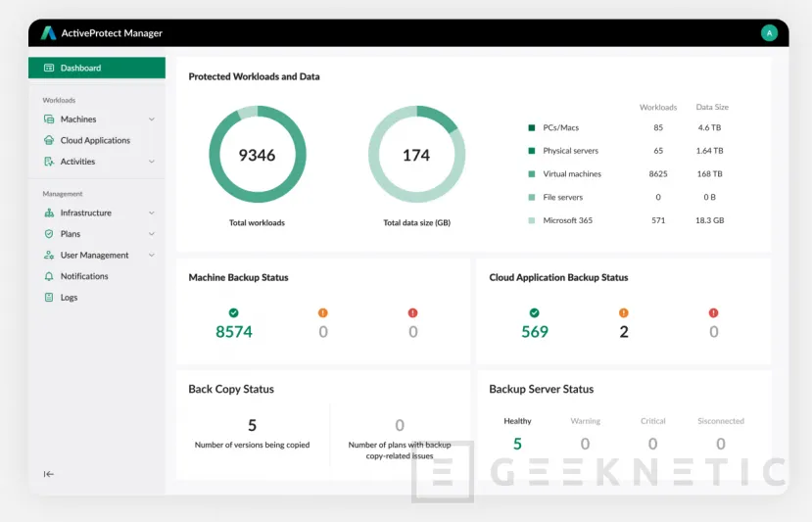The height and width of the screenshot is (522, 812).
Task: Click red error icon under Cloud Application Backup Status
Action: tap(714, 312)
